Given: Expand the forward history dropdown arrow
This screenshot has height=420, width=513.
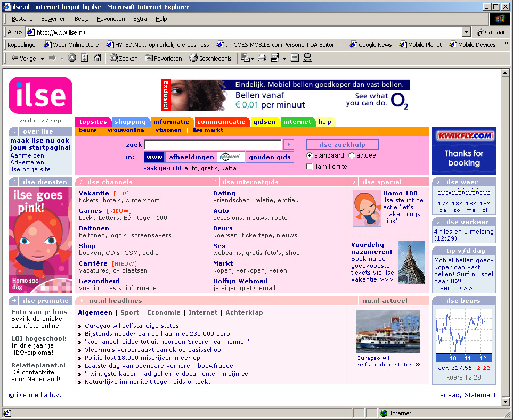Looking at the screenshot, I should tap(61, 59).
